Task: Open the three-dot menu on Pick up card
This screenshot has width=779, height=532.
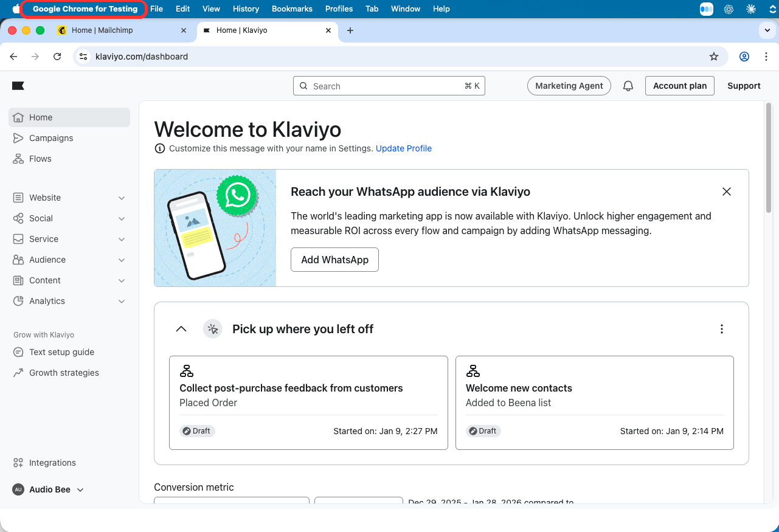Action: pos(721,328)
